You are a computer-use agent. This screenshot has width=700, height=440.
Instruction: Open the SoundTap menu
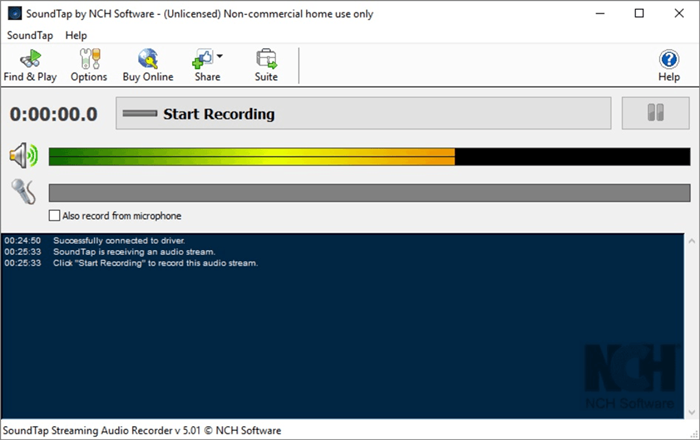[30, 35]
